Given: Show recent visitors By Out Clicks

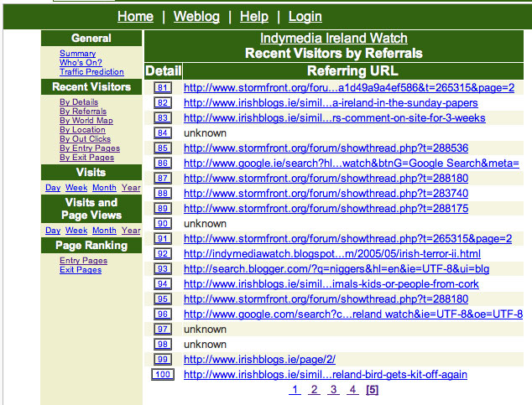Looking at the screenshot, I should (86, 139).
